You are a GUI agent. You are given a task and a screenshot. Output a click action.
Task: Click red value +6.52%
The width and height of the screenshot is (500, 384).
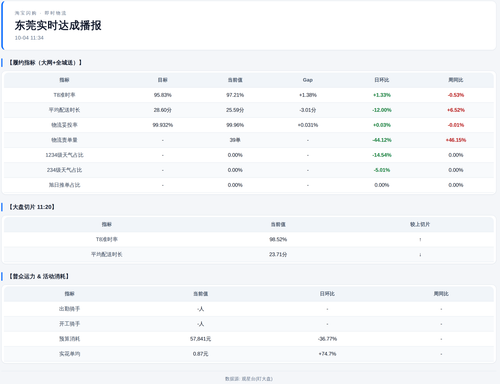coord(456,110)
